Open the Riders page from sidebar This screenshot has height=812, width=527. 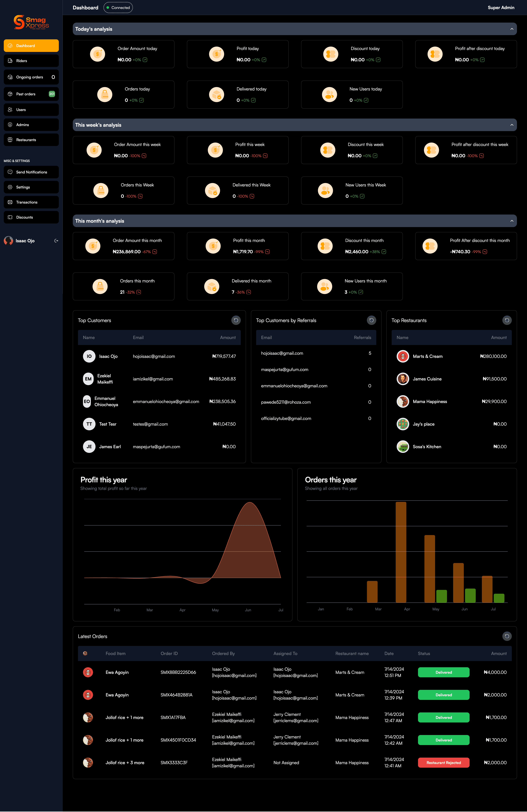coord(31,61)
